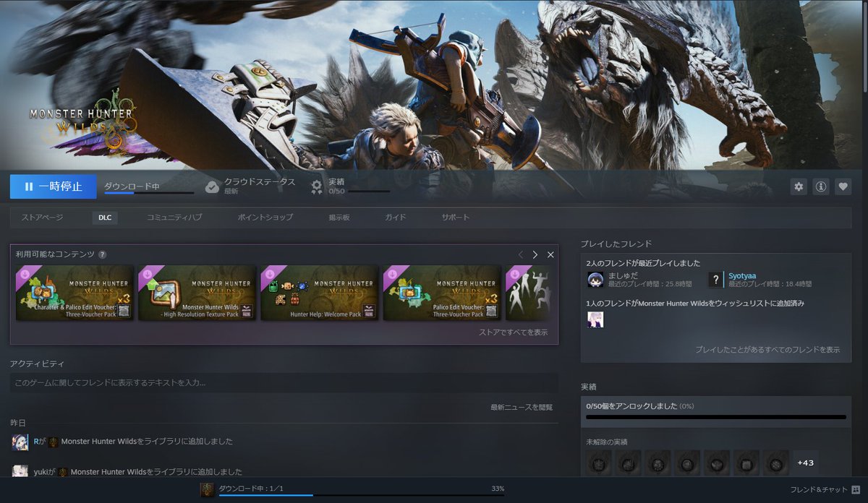Open Character & Palico Edit Voucher DLC
This screenshot has width=868, height=503.
[x=75, y=293]
